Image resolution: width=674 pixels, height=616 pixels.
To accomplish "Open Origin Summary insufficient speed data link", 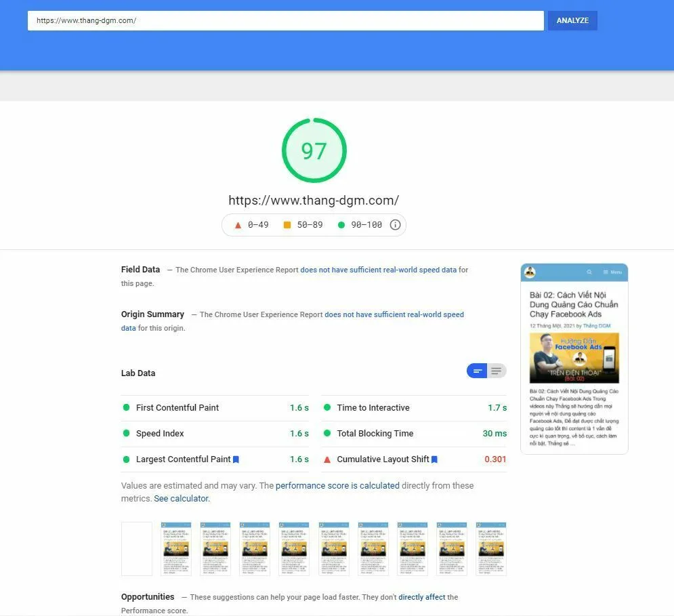I will [x=394, y=314].
